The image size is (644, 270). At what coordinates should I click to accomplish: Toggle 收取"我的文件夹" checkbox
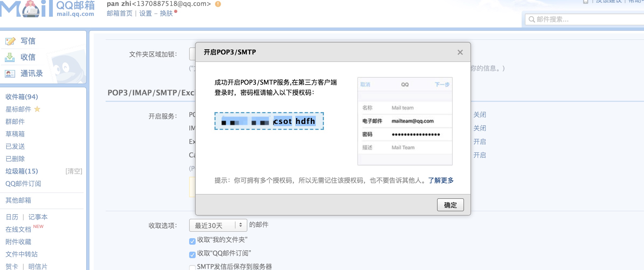(x=192, y=241)
